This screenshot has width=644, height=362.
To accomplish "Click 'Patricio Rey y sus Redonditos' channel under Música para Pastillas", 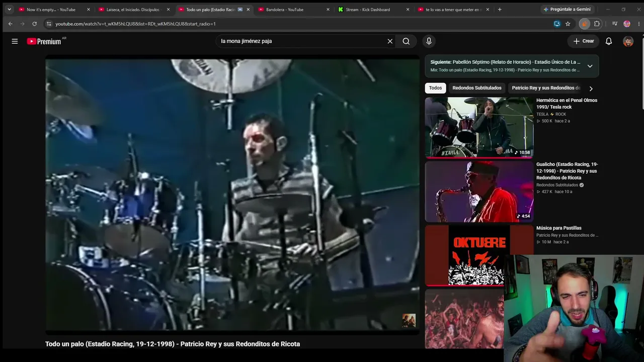I will pos(567,235).
